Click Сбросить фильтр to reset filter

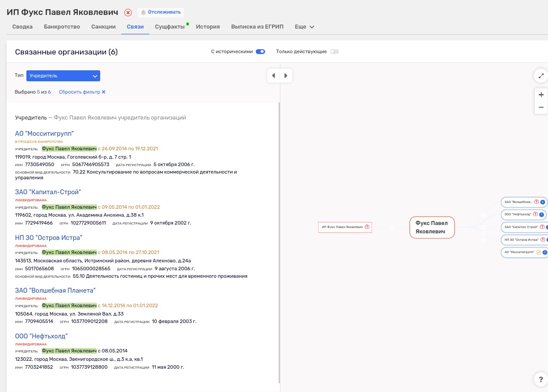82,92
